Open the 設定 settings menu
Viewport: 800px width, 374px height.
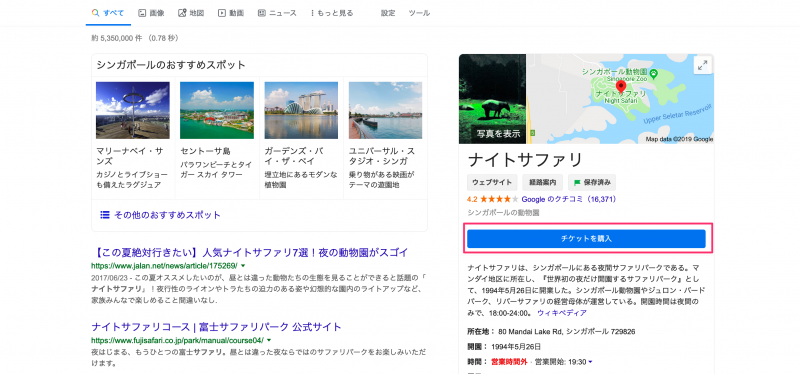point(388,13)
